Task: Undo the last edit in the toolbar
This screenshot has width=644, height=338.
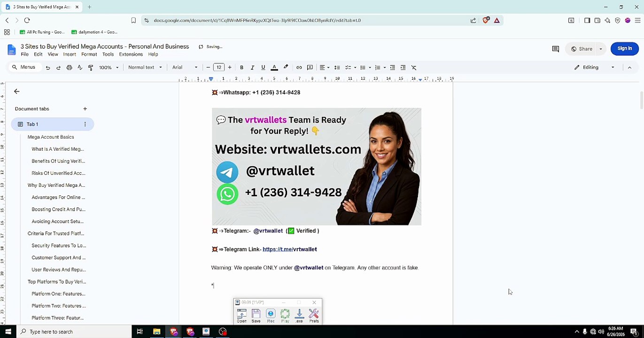Action: 47,68
